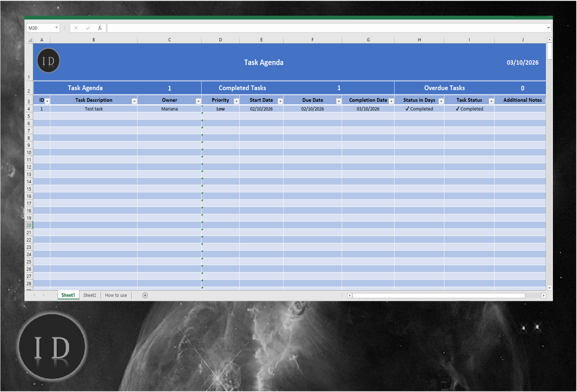The width and height of the screenshot is (577, 392).
Task: Click the horizontal scrollbar left arrow
Action: point(349,296)
